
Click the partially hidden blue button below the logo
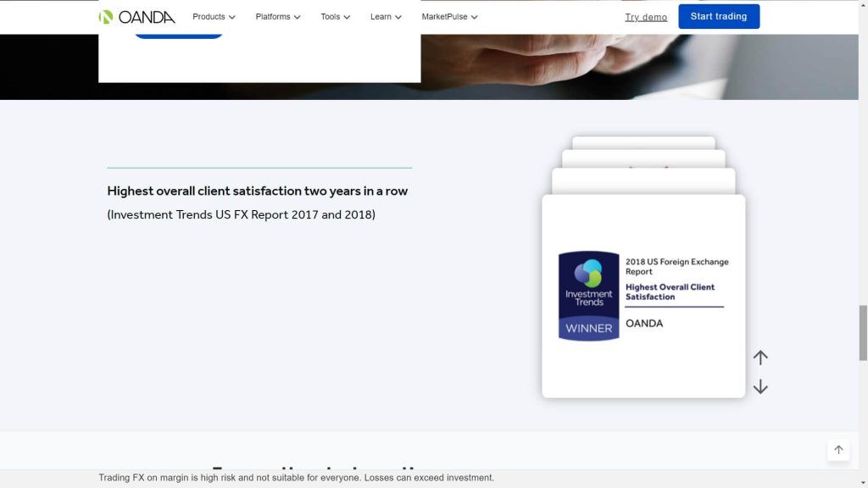pos(178,35)
